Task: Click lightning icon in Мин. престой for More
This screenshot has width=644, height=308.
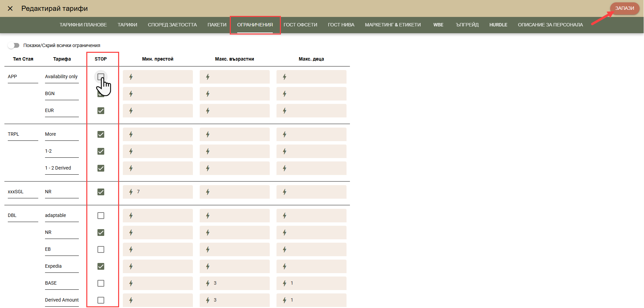Action: coord(131,134)
